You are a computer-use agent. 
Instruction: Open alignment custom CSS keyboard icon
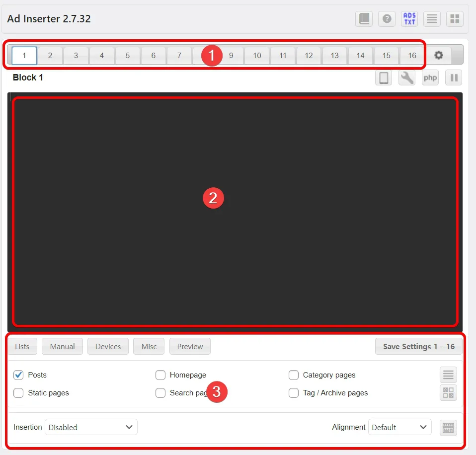448,427
